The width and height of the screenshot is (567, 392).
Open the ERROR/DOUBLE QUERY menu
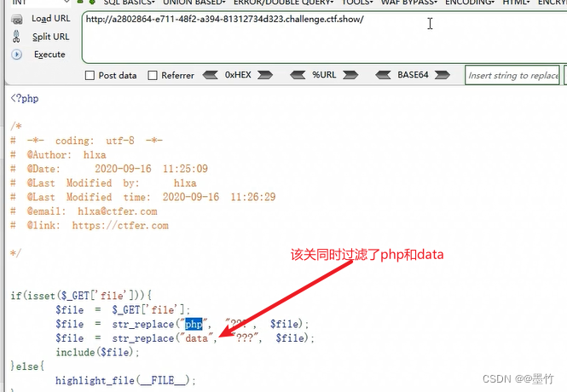click(x=283, y=3)
